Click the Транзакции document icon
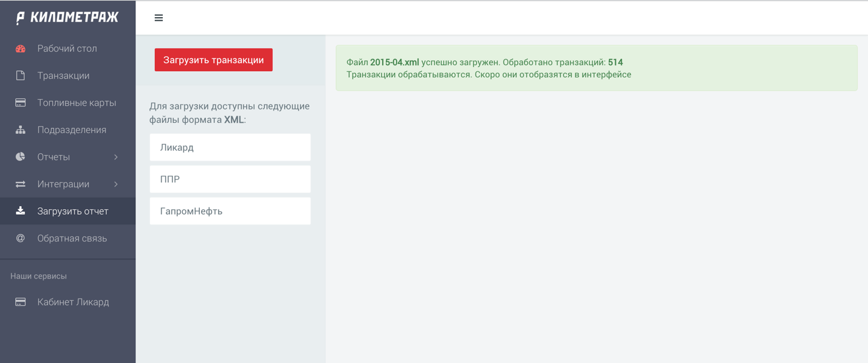The image size is (868, 363). tap(21, 75)
